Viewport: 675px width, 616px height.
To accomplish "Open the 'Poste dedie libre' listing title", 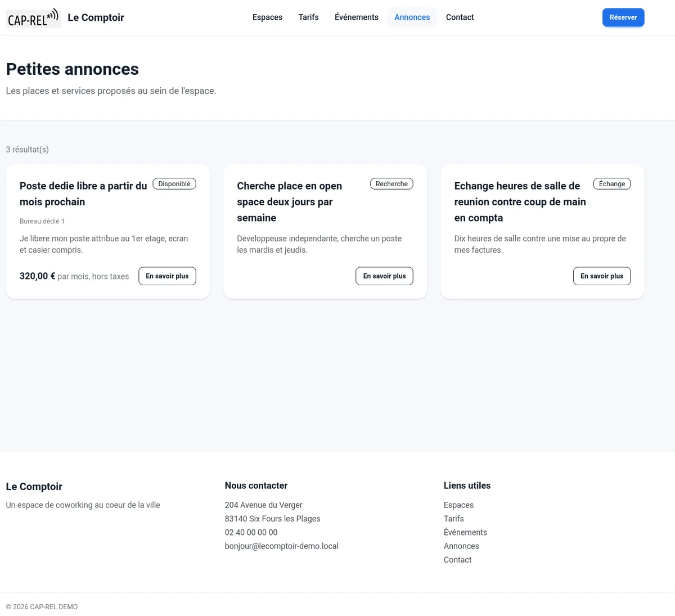I will tap(83, 194).
